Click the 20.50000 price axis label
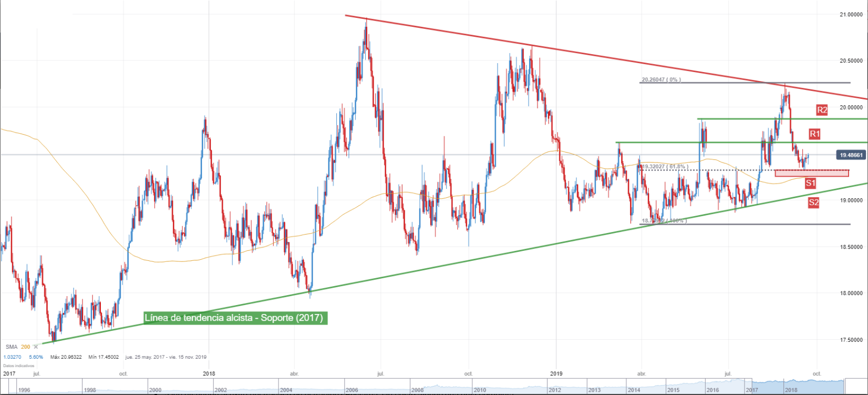868x395 pixels. coord(851,60)
